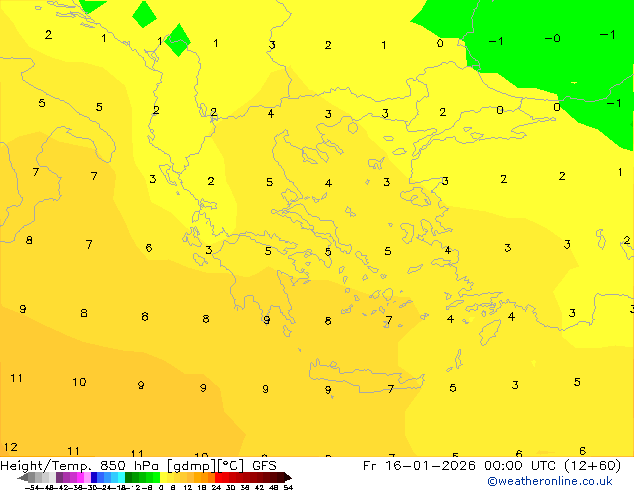634x490 pixels.
Task: Click the fully visible "10" temperature value on the map
Action: (79, 382)
